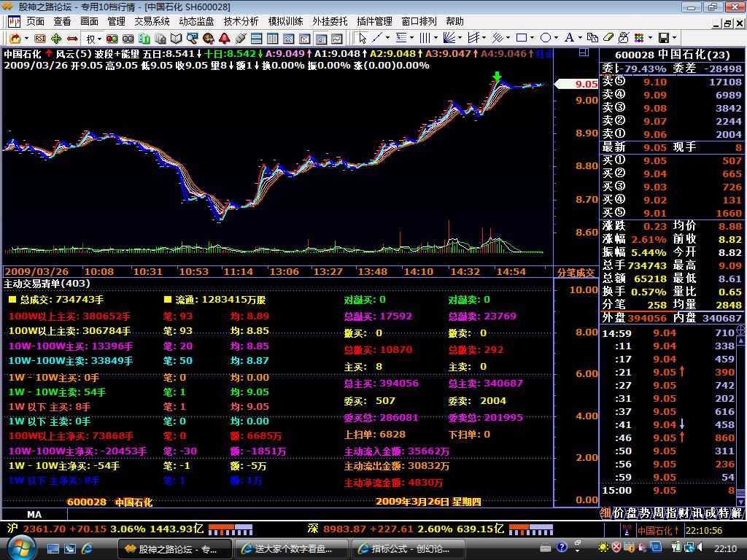Switch to 指标公式 browser taskbar window

408,549
